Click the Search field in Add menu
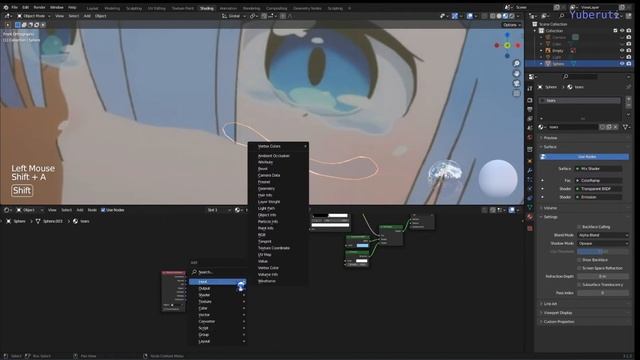The width and height of the screenshot is (640, 360). (218, 272)
